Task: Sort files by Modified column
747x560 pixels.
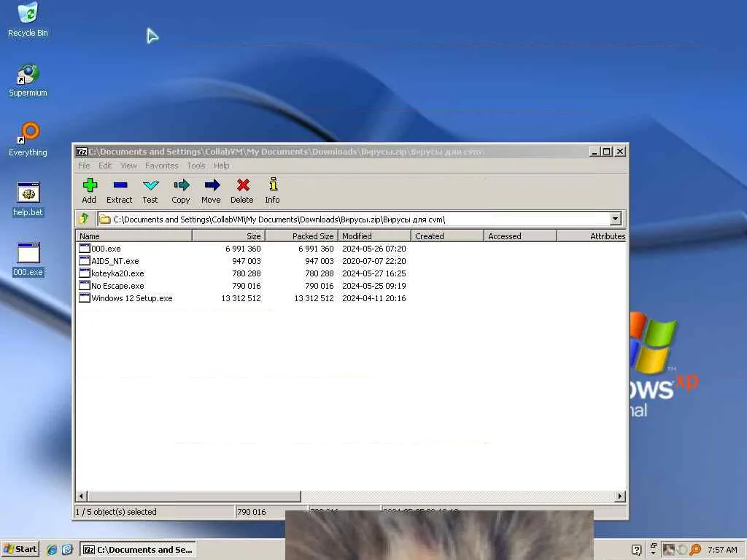Action: click(x=374, y=236)
